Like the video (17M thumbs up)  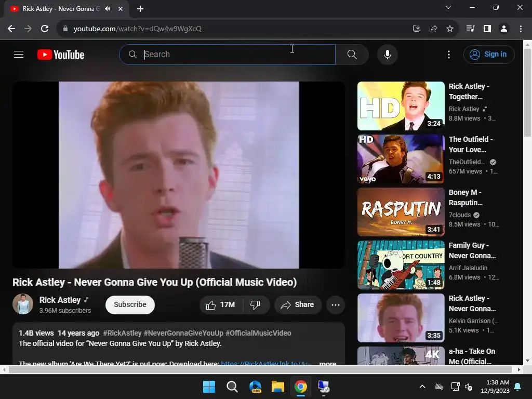click(221, 304)
